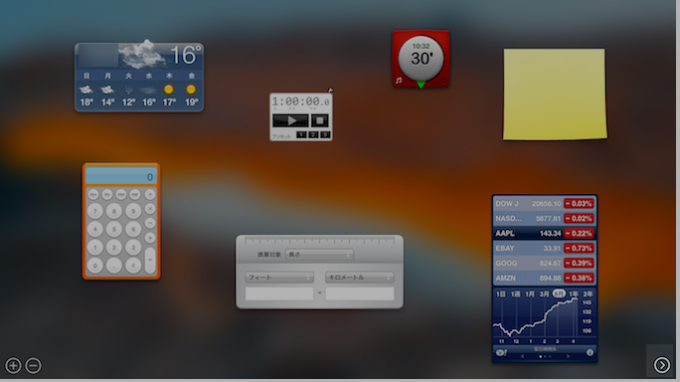This screenshot has width=680, height=382.
Task: Select the EBAY row in stocks
Action: coord(544,248)
